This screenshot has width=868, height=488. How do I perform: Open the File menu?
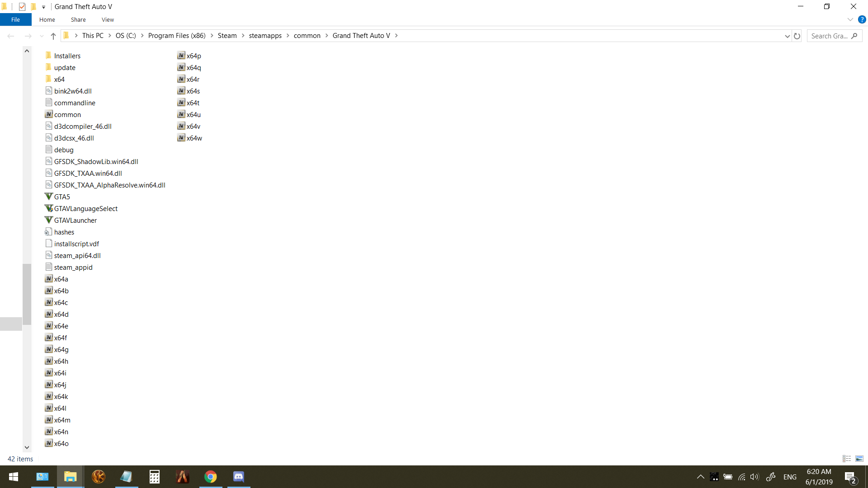(15, 19)
